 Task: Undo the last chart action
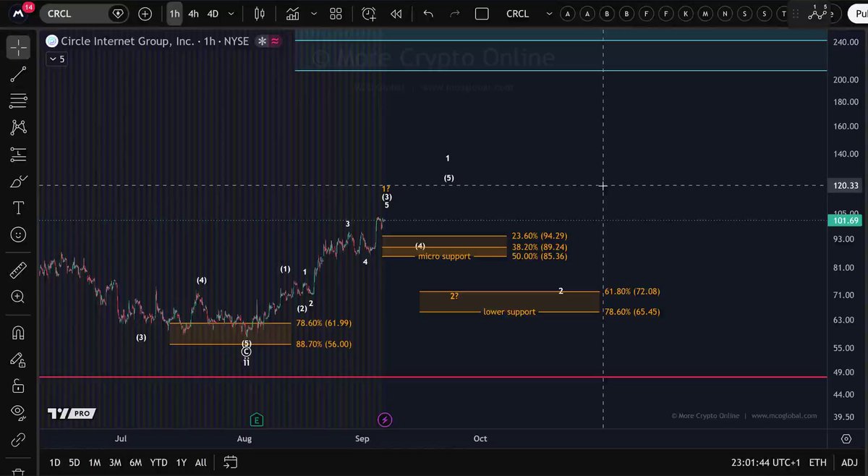pyautogui.click(x=428, y=14)
